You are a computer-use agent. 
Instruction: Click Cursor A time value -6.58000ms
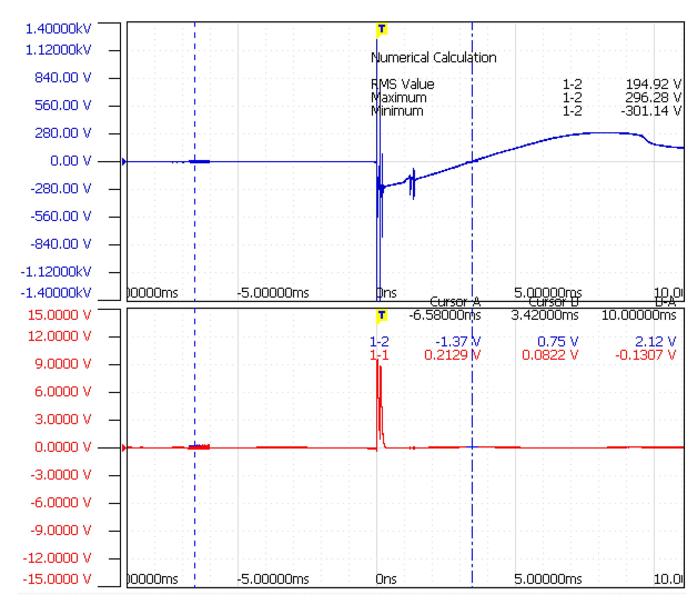click(x=445, y=315)
